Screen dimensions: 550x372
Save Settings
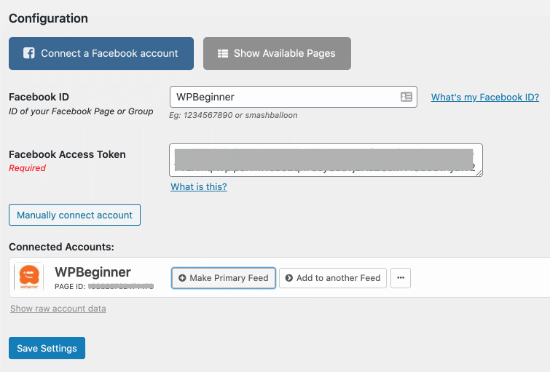(47, 348)
